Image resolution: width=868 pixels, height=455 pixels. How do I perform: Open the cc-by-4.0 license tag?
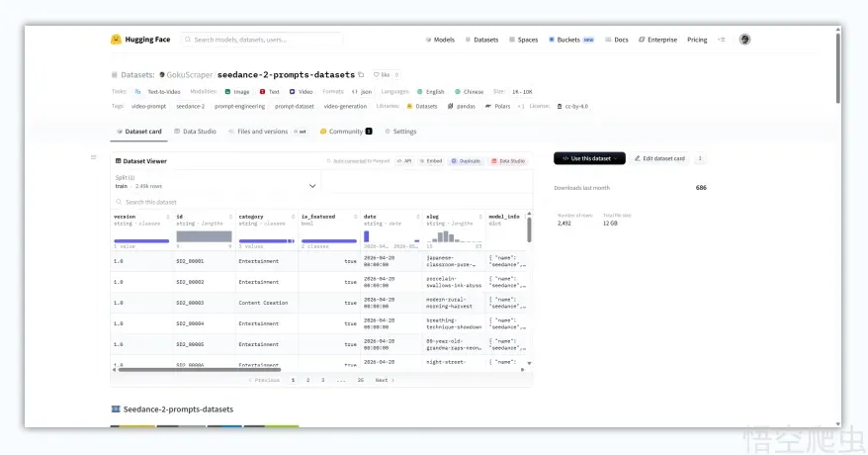(572, 106)
